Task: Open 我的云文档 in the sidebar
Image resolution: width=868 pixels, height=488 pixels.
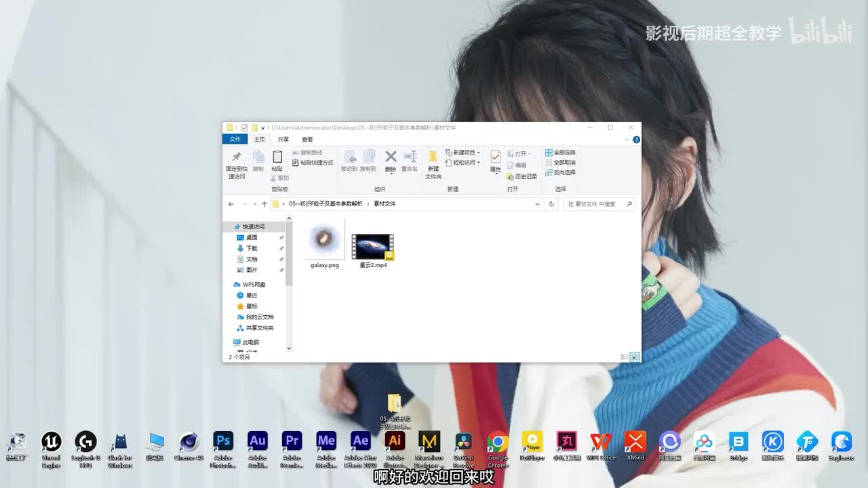Action: [255, 317]
